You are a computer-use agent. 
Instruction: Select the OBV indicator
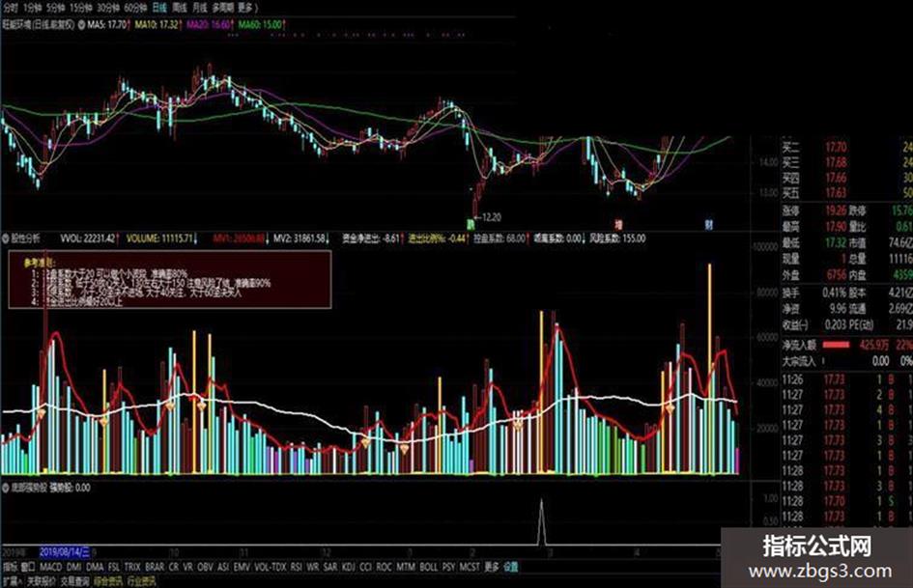click(205, 566)
